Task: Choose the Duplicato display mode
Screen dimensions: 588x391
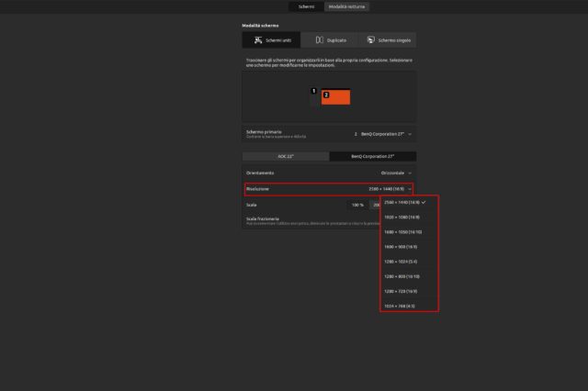Action: 330,40
